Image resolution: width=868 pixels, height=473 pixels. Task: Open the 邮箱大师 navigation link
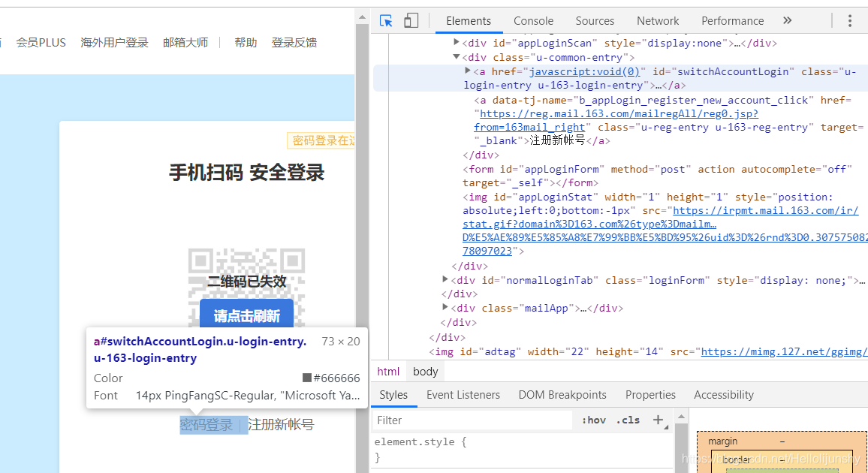point(185,43)
